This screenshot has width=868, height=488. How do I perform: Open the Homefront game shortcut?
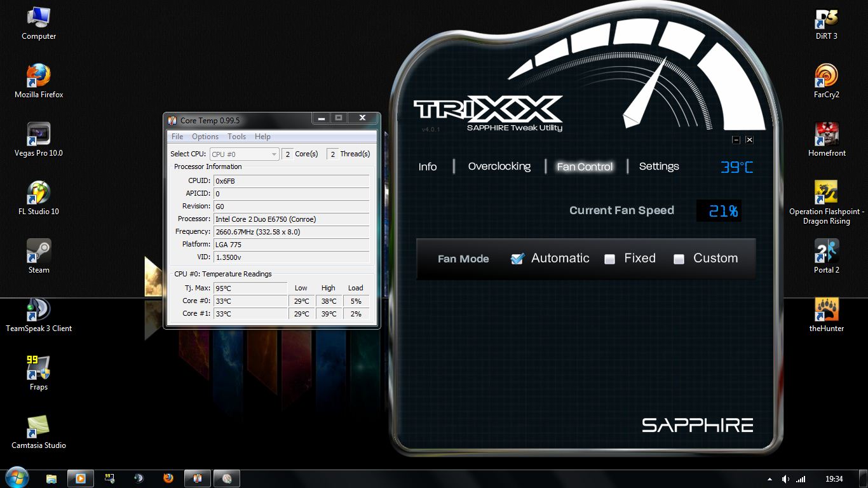tap(827, 140)
